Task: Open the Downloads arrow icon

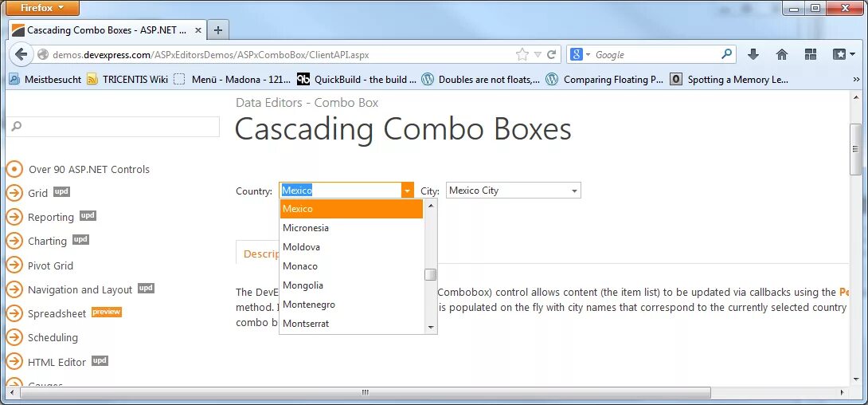Action: (753, 54)
